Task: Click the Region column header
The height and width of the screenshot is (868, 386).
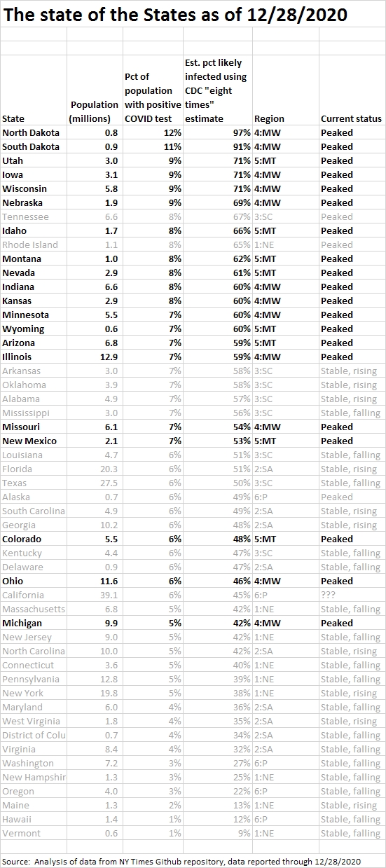Action: [269, 118]
